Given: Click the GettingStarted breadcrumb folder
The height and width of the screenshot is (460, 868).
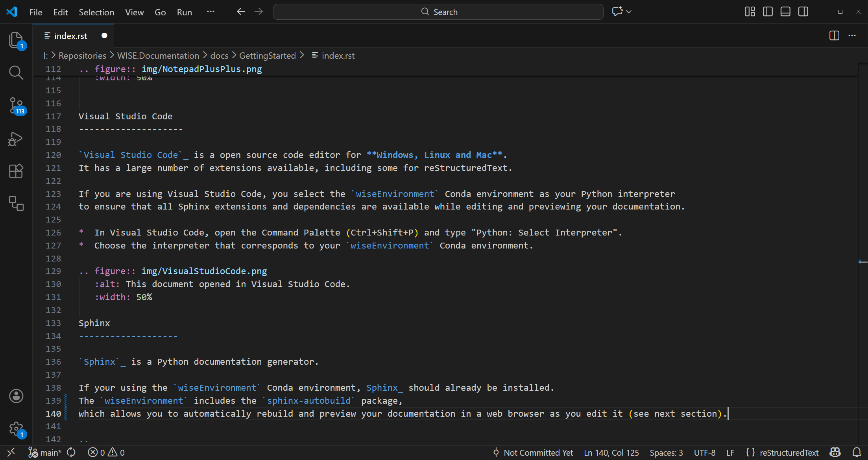Looking at the screenshot, I should tap(267, 56).
